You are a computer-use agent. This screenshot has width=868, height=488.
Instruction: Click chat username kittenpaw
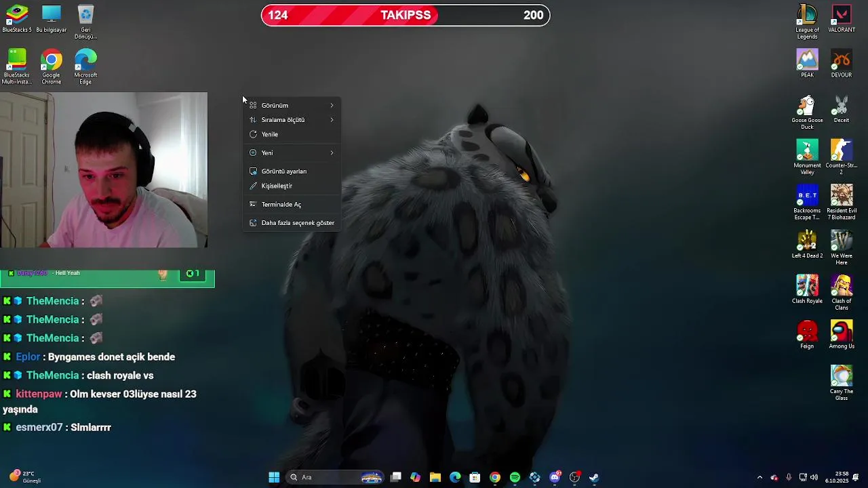pos(39,394)
